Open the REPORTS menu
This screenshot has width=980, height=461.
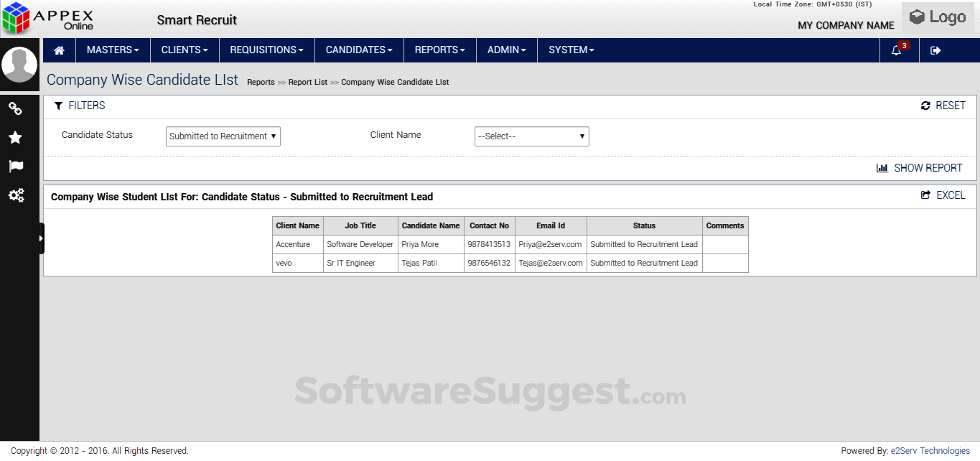pos(440,50)
